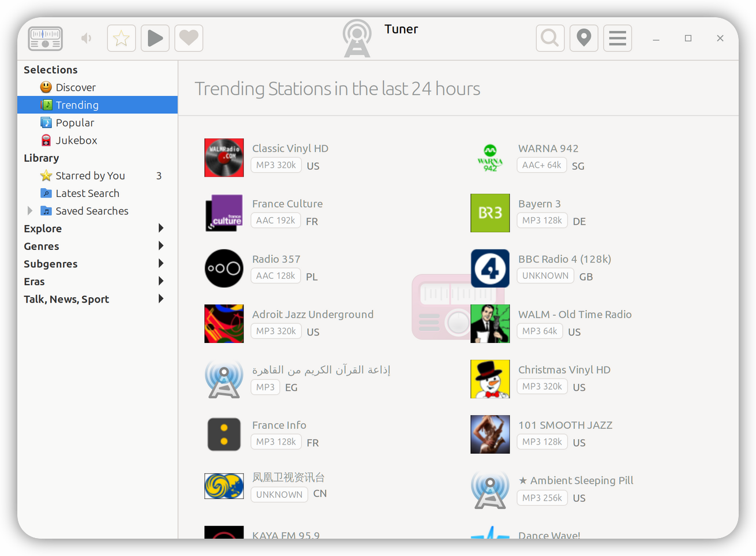Play the 101 SMOOTH JAZZ station
Image resolution: width=756 pixels, height=556 pixels.
(566, 425)
